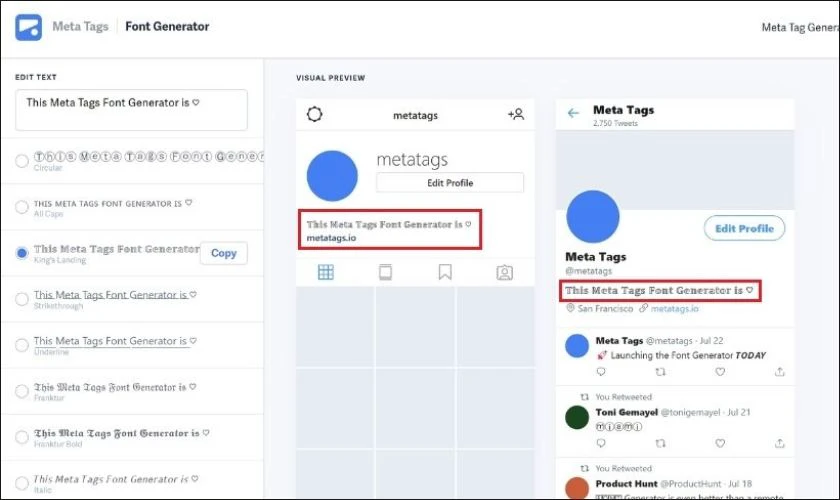
Task: Copy the King's Landing styled text
Action: coord(224,253)
